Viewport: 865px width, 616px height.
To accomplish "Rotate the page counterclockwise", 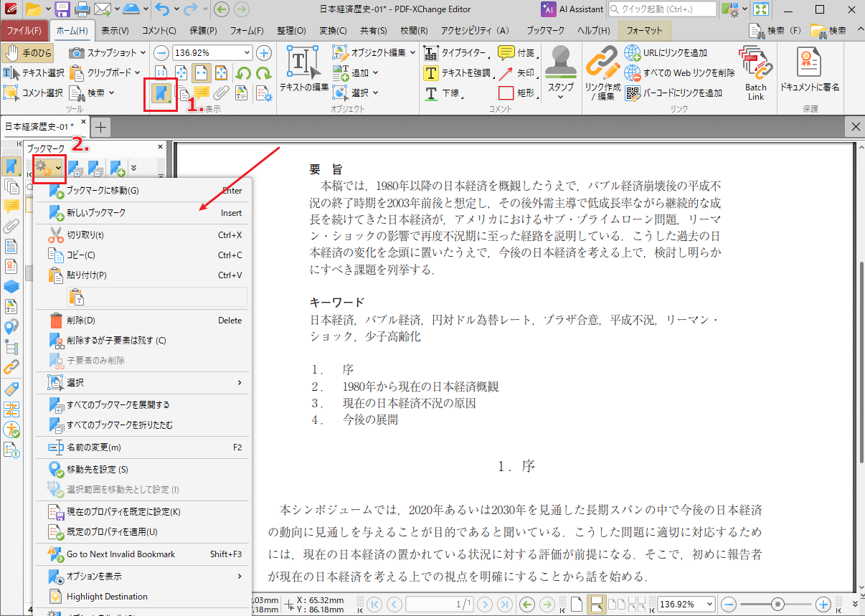I will tap(244, 72).
